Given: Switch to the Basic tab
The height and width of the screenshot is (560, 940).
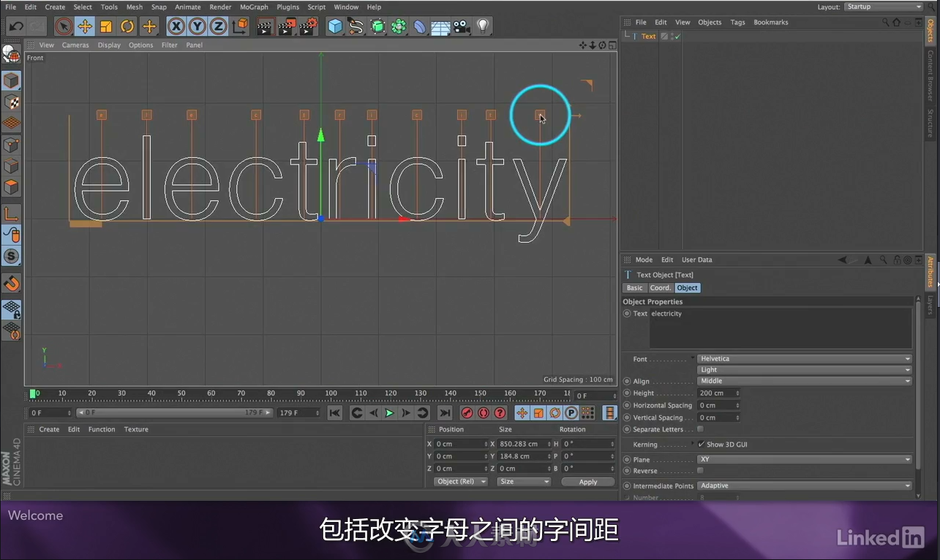Looking at the screenshot, I should pos(634,288).
